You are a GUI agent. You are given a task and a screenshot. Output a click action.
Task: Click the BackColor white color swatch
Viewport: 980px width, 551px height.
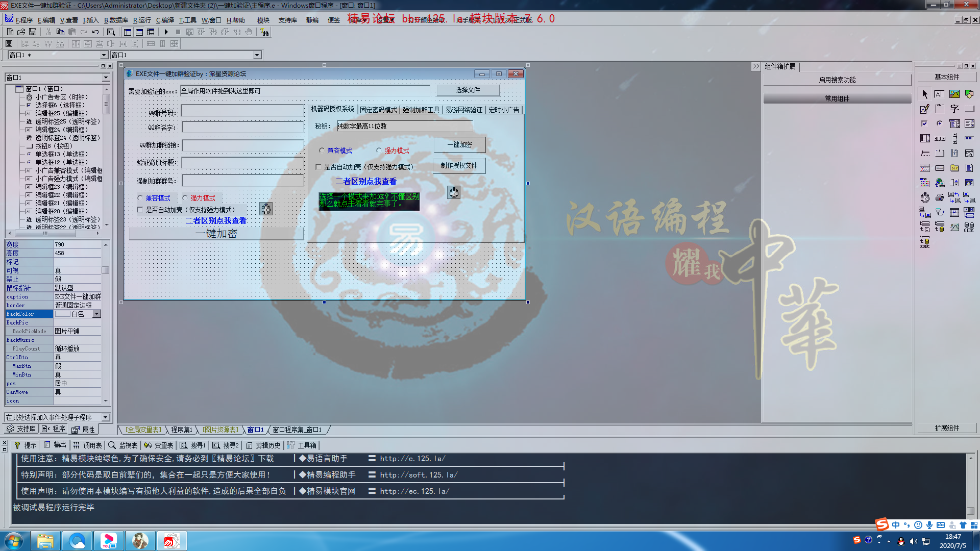pyautogui.click(x=63, y=314)
